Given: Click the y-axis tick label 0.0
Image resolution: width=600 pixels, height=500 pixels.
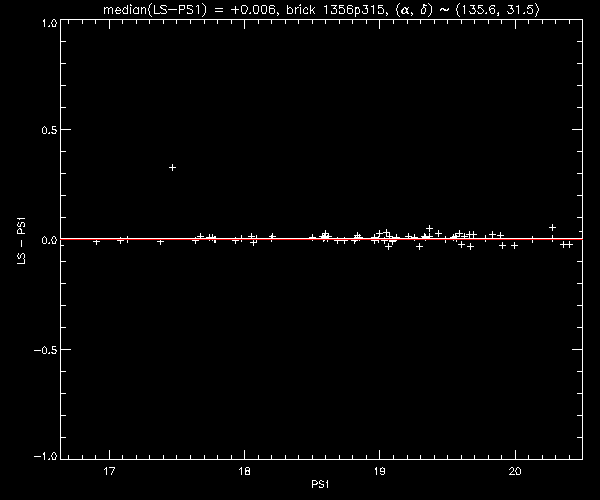Looking at the screenshot, I should tap(49, 240).
